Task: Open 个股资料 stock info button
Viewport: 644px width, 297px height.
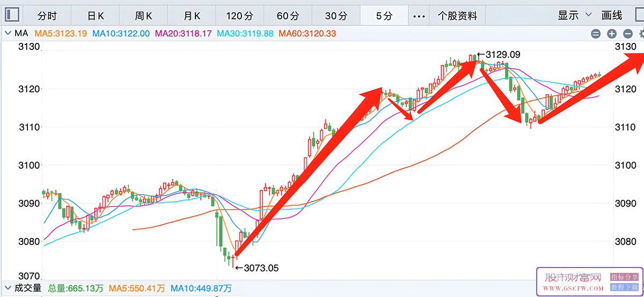Action: click(x=457, y=16)
